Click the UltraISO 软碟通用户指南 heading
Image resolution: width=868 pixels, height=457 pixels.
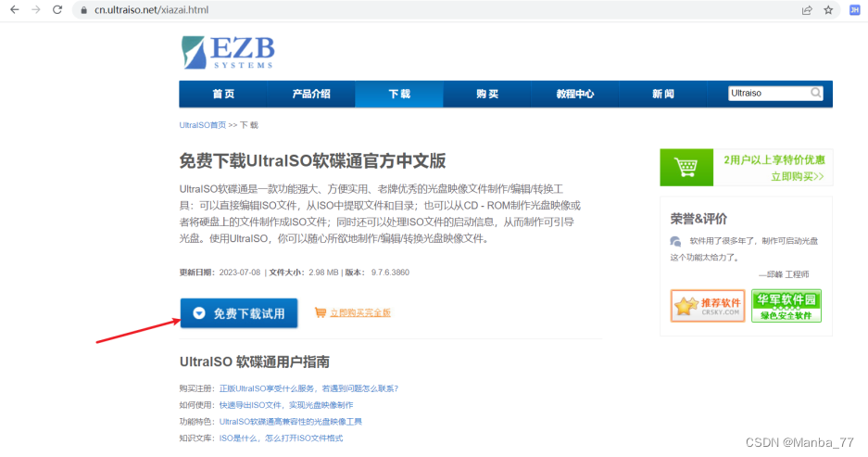click(x=255, y=362)
